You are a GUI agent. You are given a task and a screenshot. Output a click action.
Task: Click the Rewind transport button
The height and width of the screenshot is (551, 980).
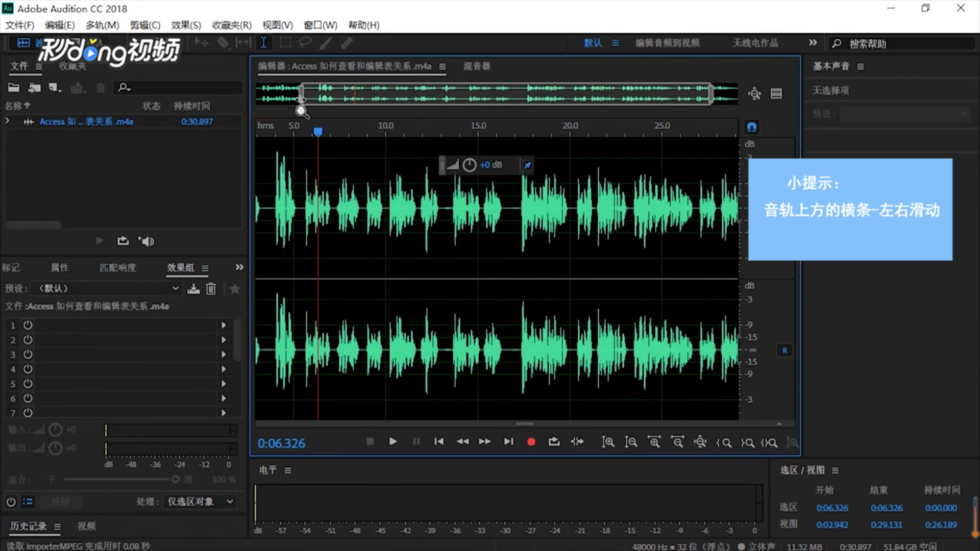click(x=462, y=442)
